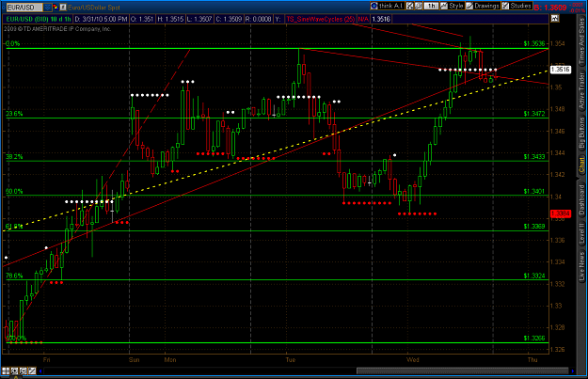The width and height of the screenshot is (588, 379).
Task: Click the $1.3324 Fibonacci level label
Action: [x=534, y=276]
